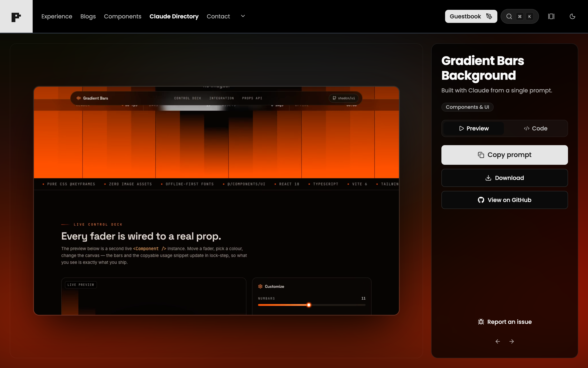Image resolution: width=588 pixels, height=368 pixels.
Task: Select the Claude Directory nav item
Action: click(174, 16)
